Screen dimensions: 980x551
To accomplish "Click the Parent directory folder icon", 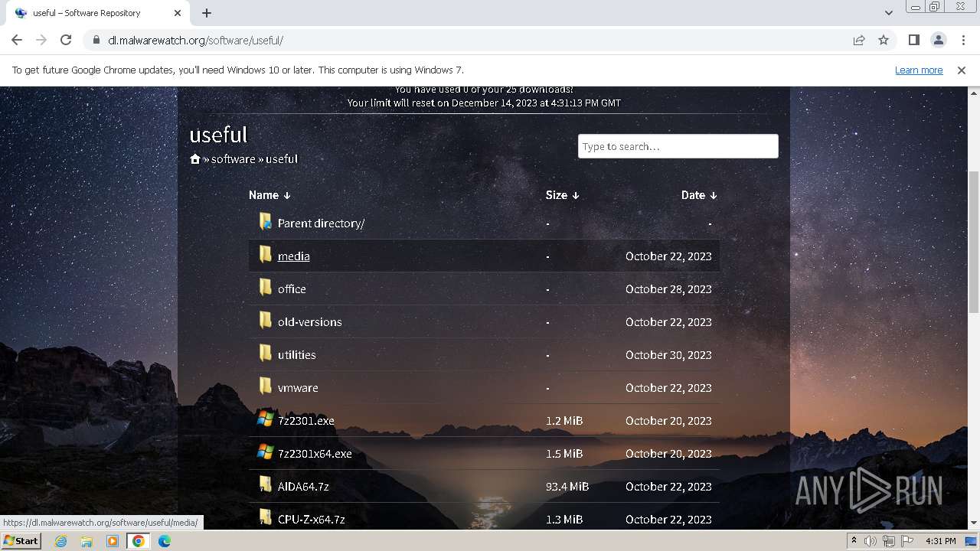I will click(265, 221).
